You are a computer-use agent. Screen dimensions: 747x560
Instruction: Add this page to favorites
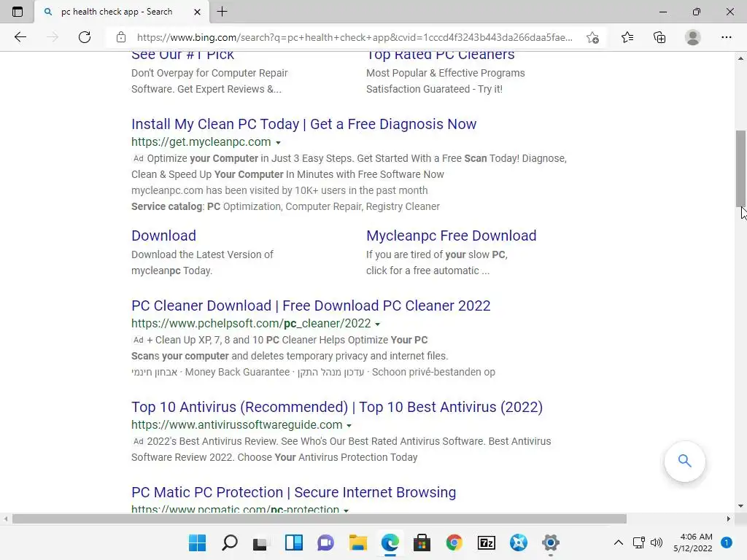(x=592, y=37)
